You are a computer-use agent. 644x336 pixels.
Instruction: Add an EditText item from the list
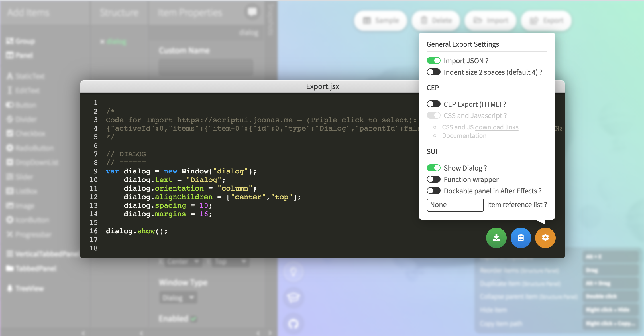tap(23, 90)
